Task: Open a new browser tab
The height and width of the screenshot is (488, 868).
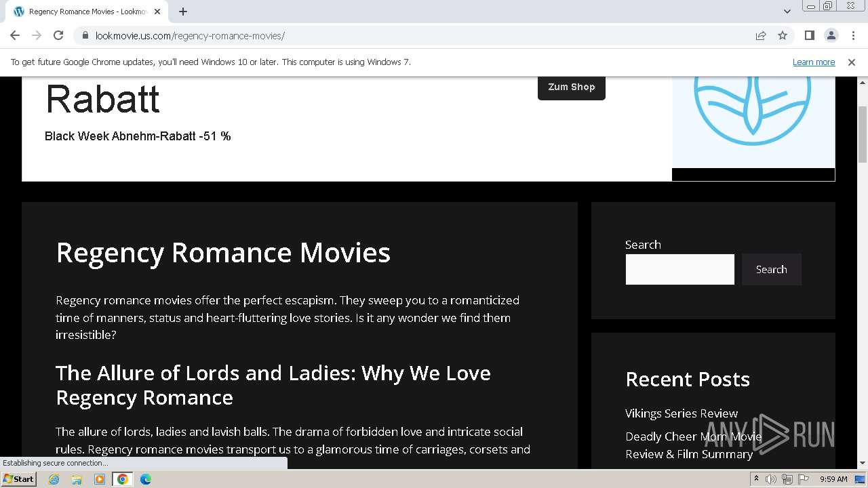Action: (183, 12)
